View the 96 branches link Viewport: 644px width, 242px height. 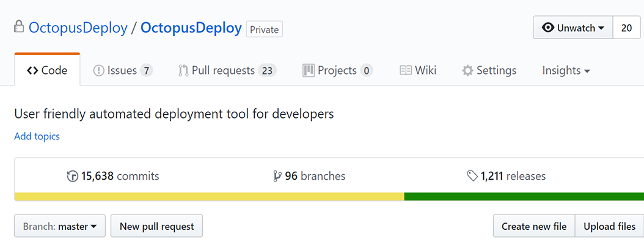tap(309, 177)
